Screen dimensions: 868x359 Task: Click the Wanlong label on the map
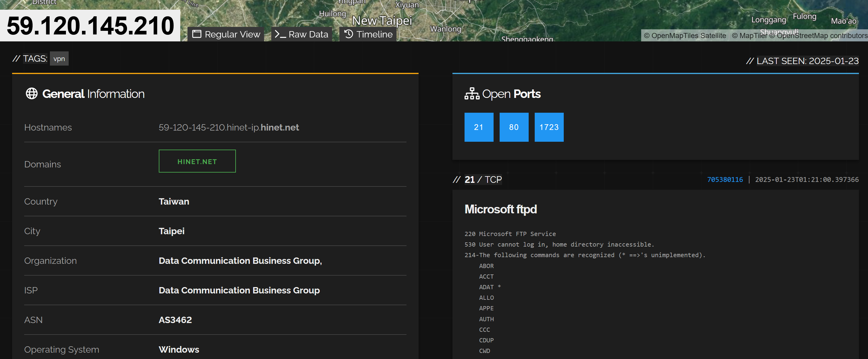click(445, 29)
